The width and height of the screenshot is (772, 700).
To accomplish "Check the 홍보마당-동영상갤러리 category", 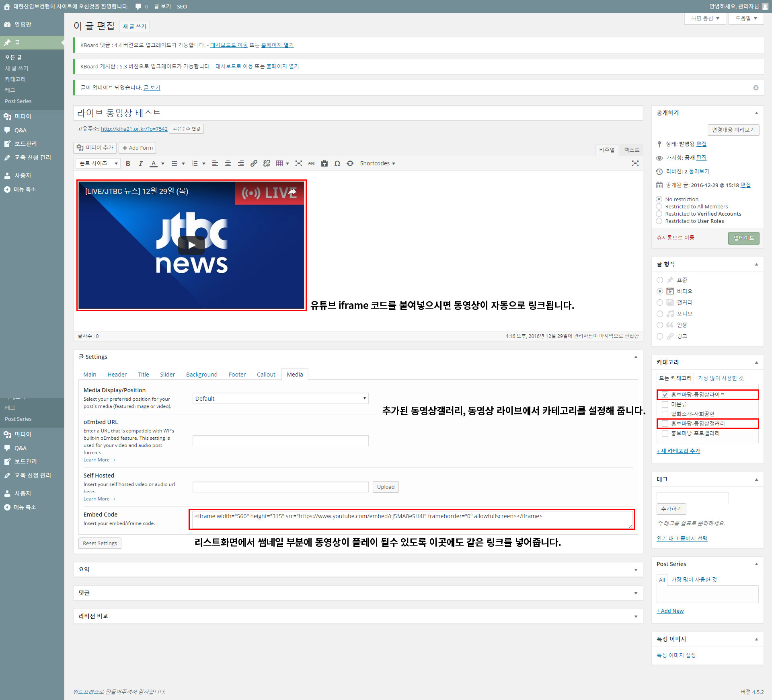I will [x=665, y=424].
